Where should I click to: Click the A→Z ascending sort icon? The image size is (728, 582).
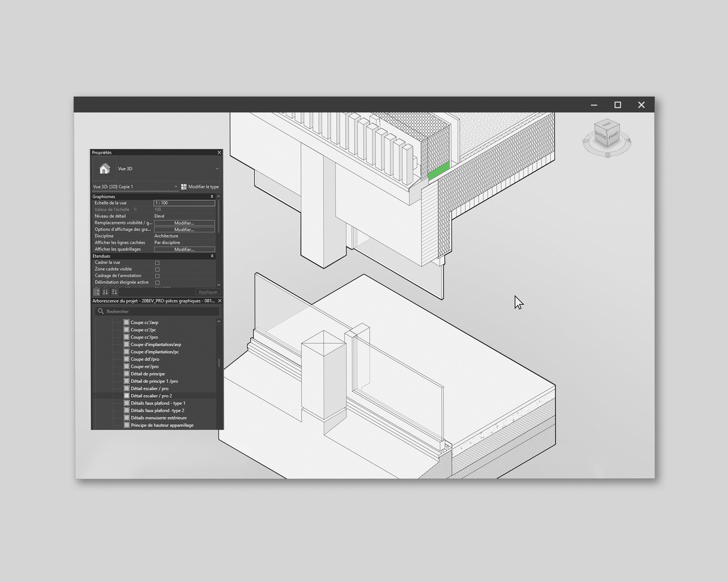[x=105, y=292]
